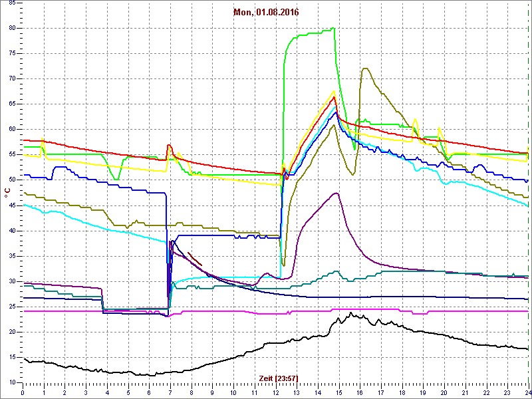Click the °C unit label on temperature axis
532x399 pixels.
pos(7,193)
